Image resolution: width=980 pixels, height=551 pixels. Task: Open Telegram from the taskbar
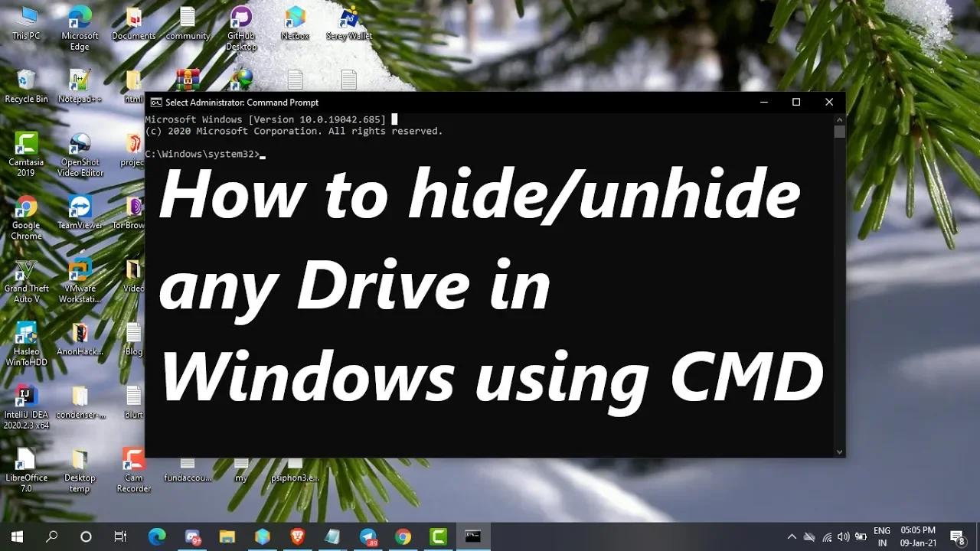tap(367, 536)
